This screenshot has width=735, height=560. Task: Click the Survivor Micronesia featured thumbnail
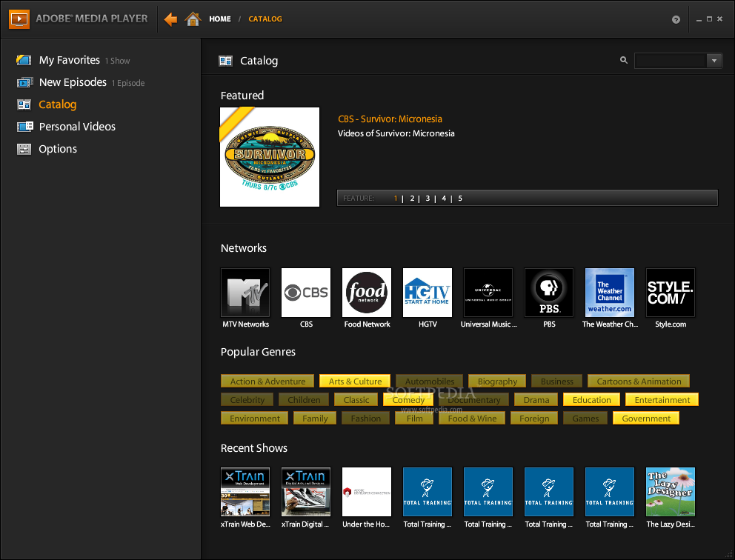[270, 157]
